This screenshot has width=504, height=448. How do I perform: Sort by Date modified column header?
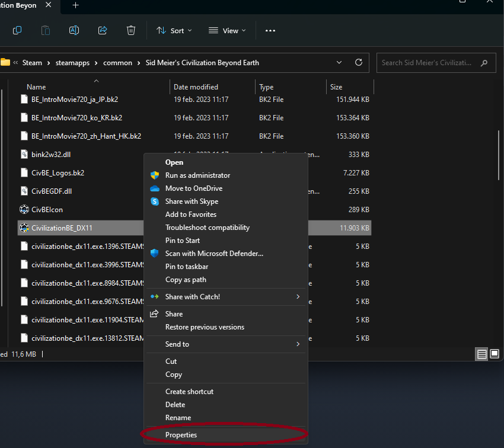click(x=212, y=87)
